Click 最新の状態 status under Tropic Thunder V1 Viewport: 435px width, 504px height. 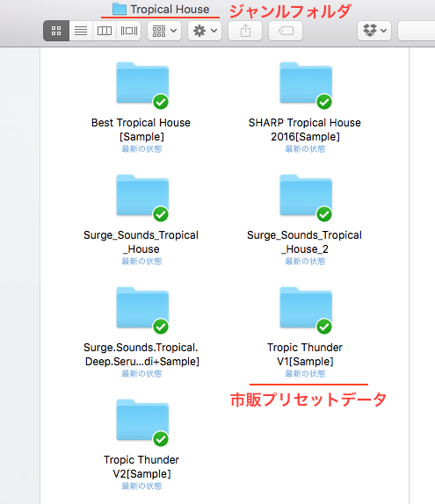(305, 373)
